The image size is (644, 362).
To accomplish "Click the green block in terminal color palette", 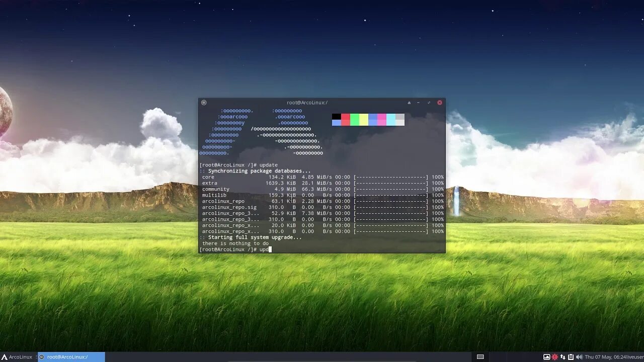I will coord(355,120).
